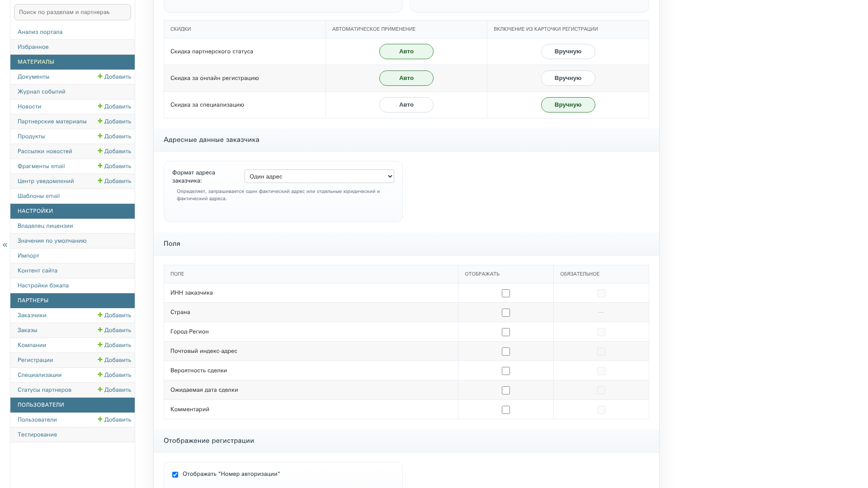Check Отображать for Страна field

pyautogui.click(x=506, y=313)
